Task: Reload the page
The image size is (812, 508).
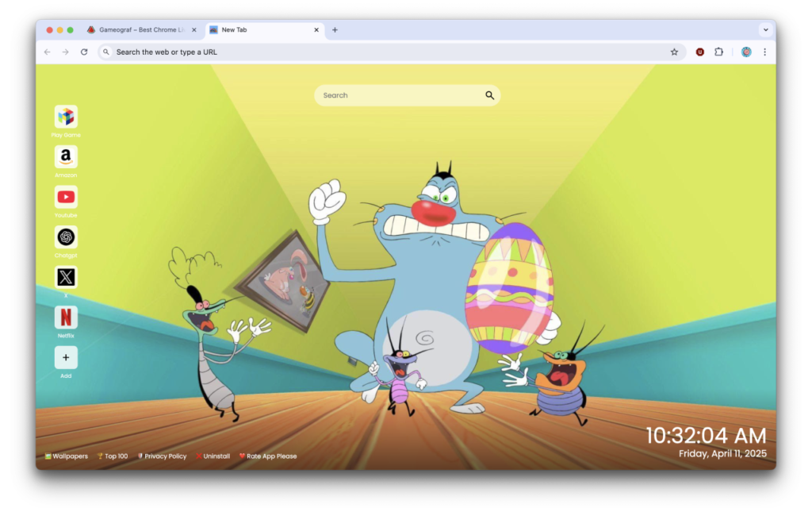Action: coord(84,52)
